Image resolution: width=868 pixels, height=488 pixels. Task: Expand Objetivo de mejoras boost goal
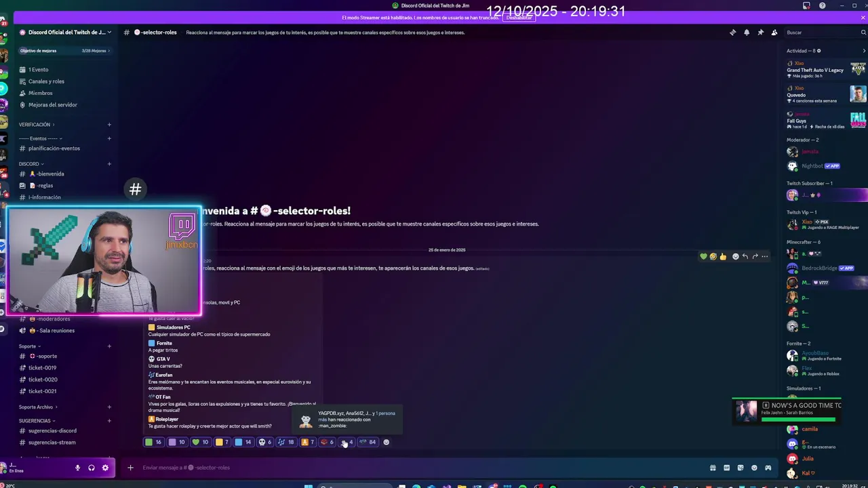[65, 51]
